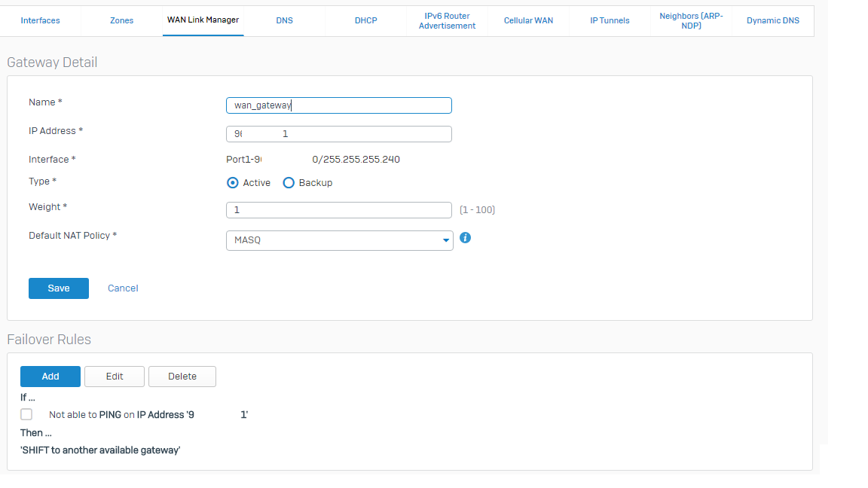
Task: Select the Backup type radio button
Action: tap(289, 183)
